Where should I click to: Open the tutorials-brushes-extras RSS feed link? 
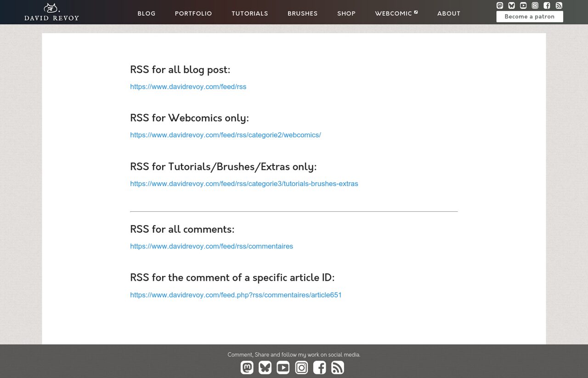point(244,184)
